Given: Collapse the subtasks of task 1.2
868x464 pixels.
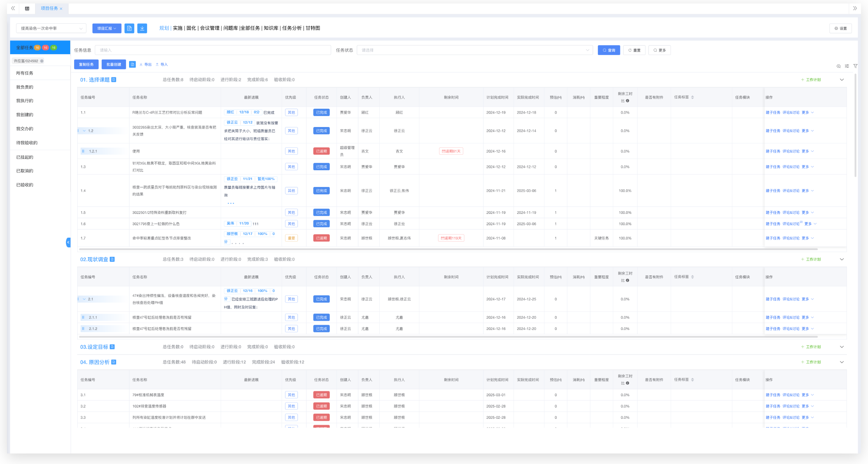Looking at the screenshot, I should (84, 131).
